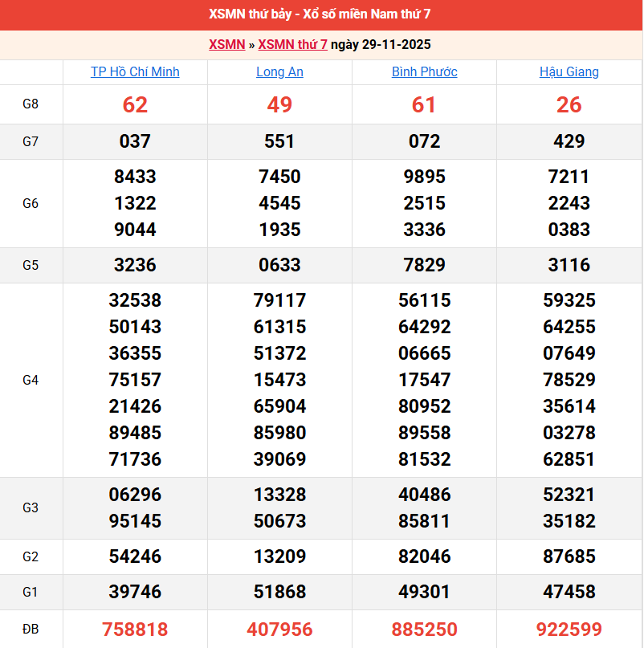Open TP Hồ Chí Minh province link
Screen dimensions: 644x648
pyautogui.click(x=135, y=72)
